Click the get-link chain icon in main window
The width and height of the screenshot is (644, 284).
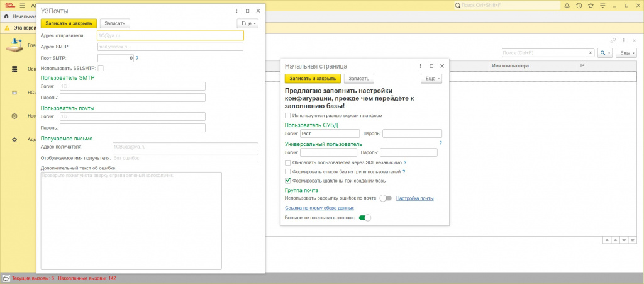[x=613, y=40]
